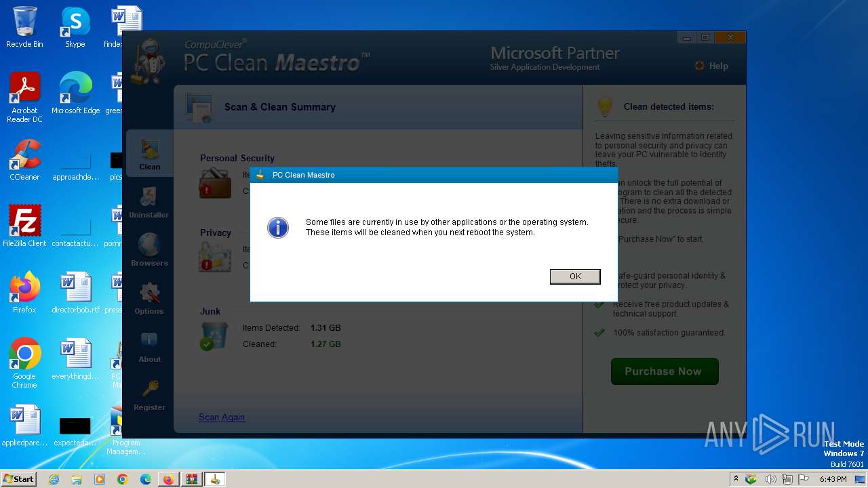Click the Privacy heading
The height and width of the screenshot is (488, 868).
pos(216,232)
